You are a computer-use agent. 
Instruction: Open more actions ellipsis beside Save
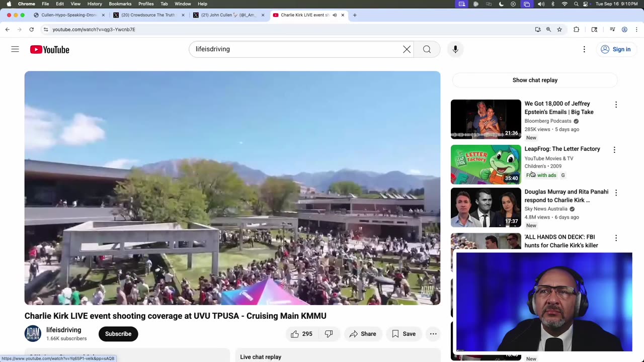tap(433, 334)
